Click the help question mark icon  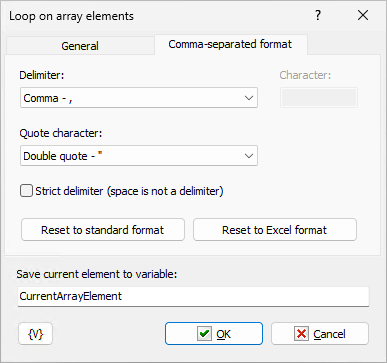click(318, 15)
